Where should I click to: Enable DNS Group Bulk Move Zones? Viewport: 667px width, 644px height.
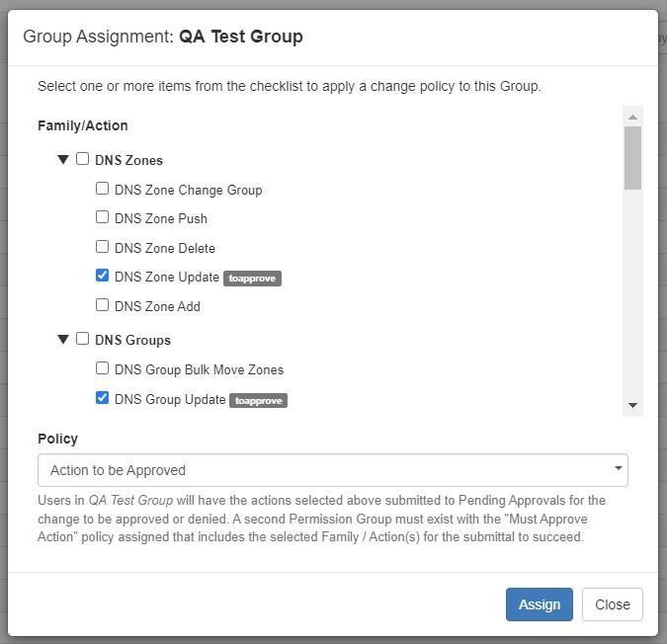pos(102,368)
